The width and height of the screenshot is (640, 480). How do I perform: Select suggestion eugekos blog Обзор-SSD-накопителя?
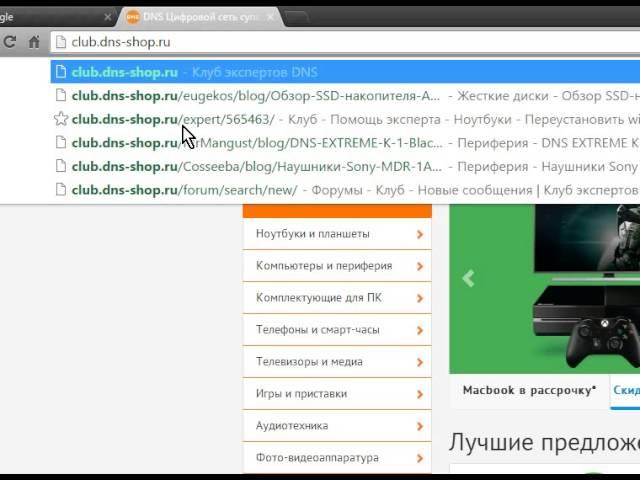coord(345,96)
